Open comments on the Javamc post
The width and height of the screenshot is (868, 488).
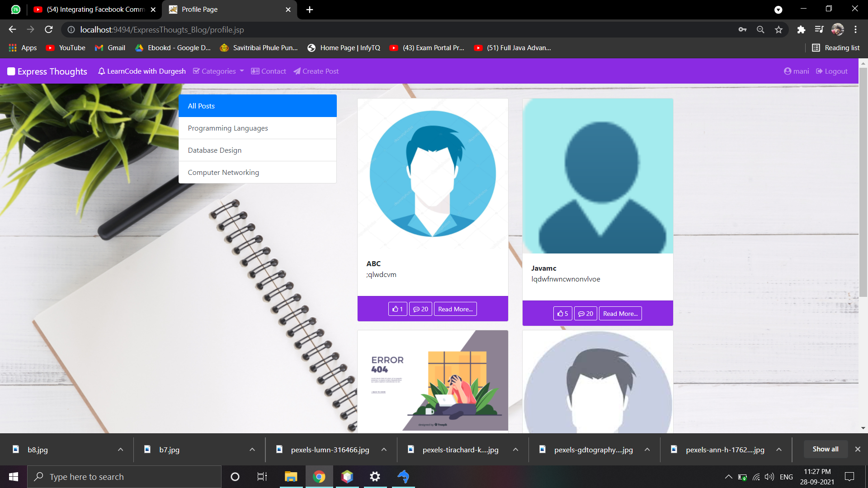(585, 314)
